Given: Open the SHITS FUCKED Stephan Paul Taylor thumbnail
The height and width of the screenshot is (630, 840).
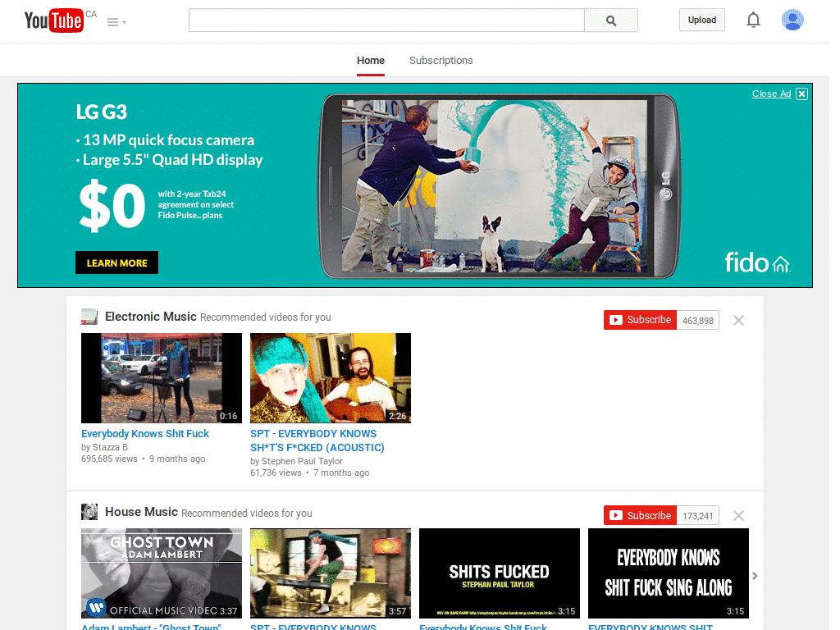Looking at the screenshot, I should (x=500, y=573).
